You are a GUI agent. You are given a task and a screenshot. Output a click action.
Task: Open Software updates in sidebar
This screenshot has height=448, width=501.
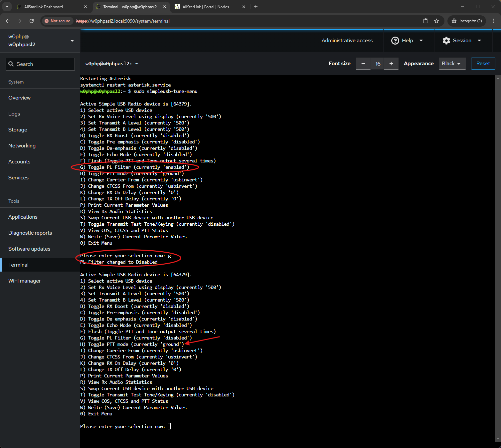click(x=29, y=249)
